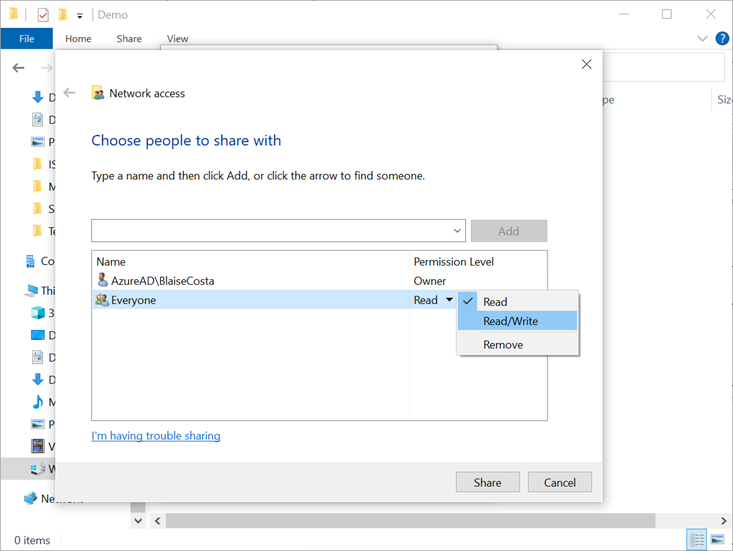This screenshot has height=551, width=733.
Task: Click the 3D Objects cube icon
Action: coord(38,313)
